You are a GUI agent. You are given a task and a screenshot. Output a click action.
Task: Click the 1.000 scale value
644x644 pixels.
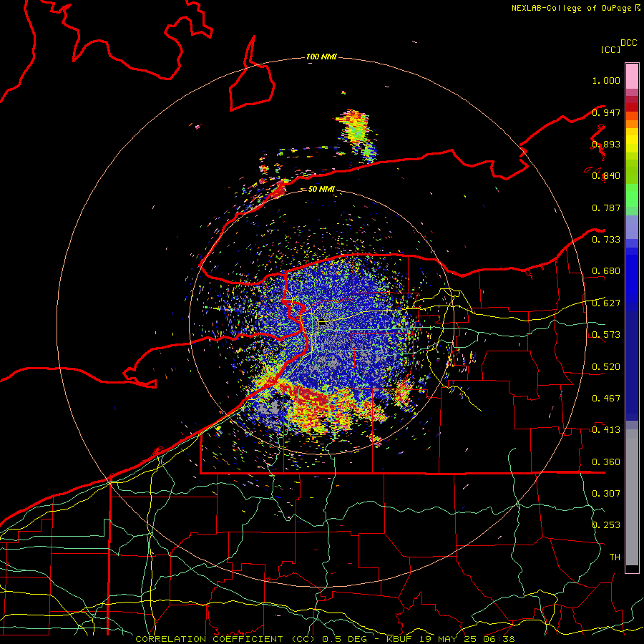pos(606,80)
